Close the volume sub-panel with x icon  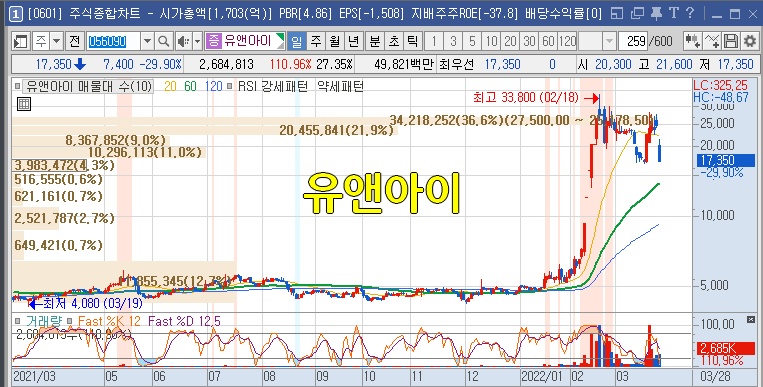click(751, 319)
